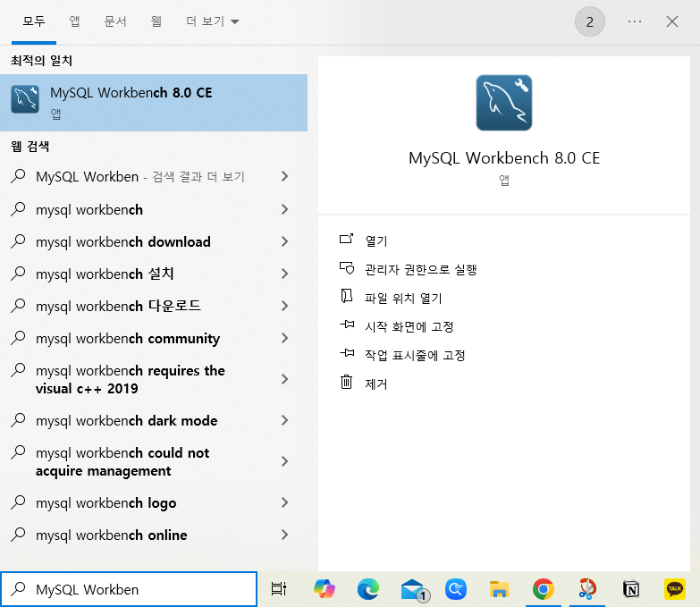Expand chevron for 'mysql workbench 설치'
700x607 pixels.
pos(285,274)
